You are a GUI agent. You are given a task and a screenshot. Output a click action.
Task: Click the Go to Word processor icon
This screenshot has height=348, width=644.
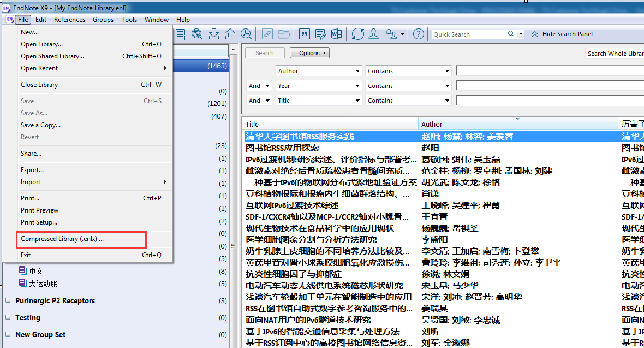[x=336, y=34]
